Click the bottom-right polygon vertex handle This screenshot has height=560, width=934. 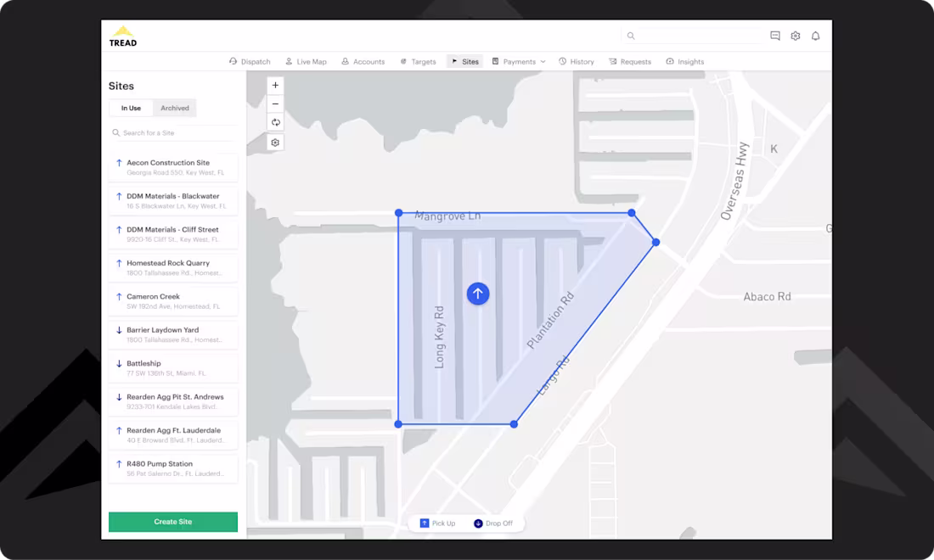click(514, 424)
